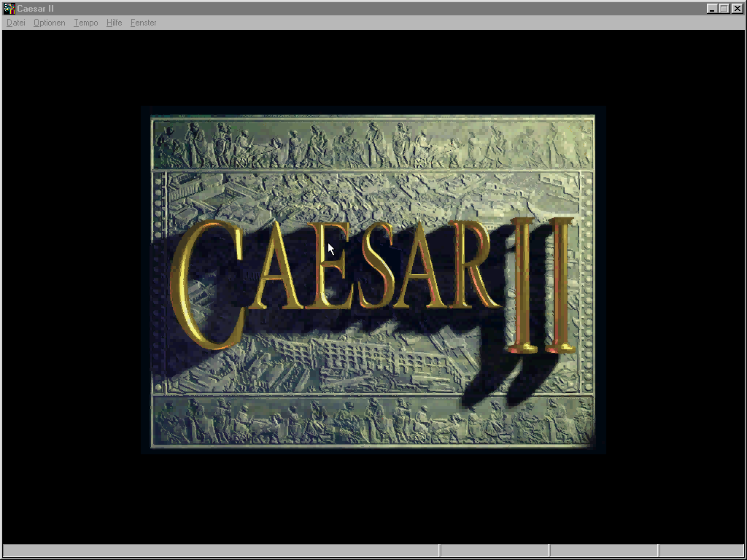Image resolution: width=747 pixels, height=560 pixels.
Task: Close the Caesar II window
Action: [738, 9]
